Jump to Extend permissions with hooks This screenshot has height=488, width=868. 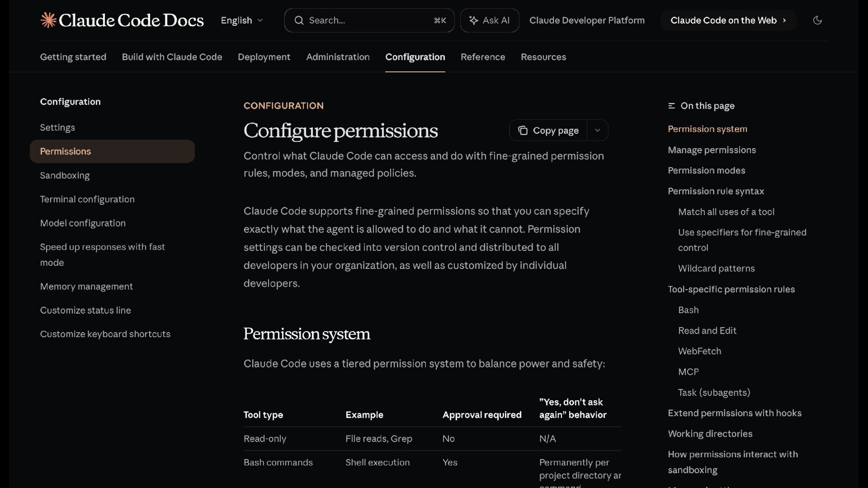coord(734,413)
